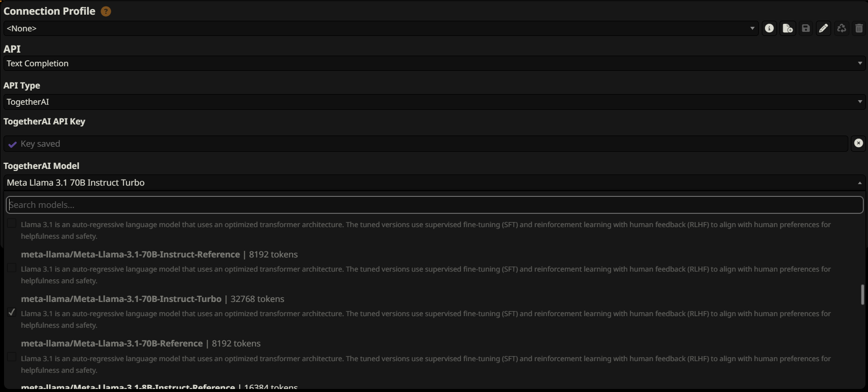Open the Connection Profile help icon
This screenshot has height=392, width=868.
point(106,11)
